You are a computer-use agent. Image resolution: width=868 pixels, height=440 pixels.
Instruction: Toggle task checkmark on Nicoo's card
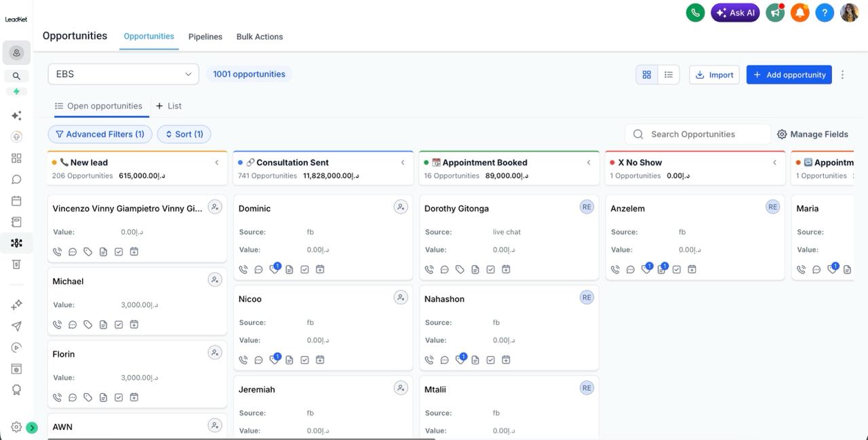(304, 360)
